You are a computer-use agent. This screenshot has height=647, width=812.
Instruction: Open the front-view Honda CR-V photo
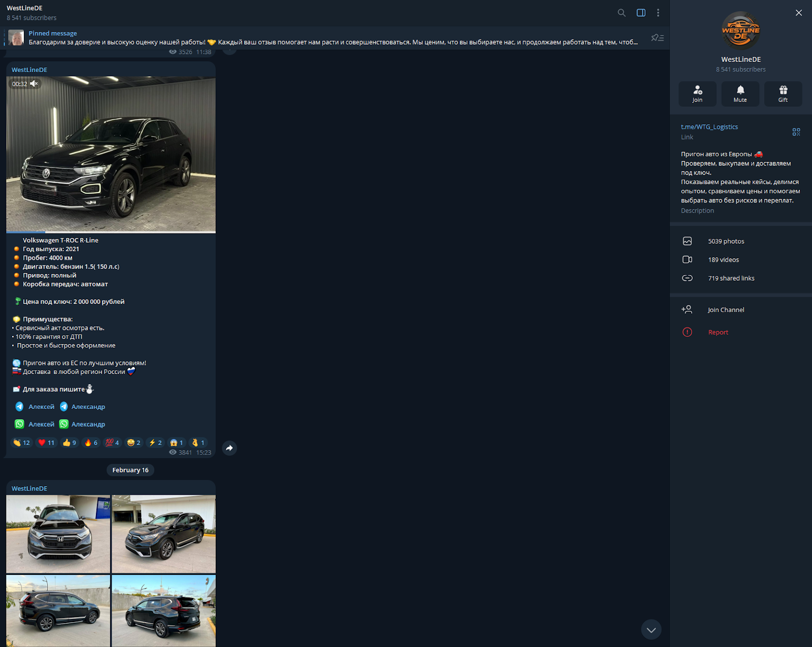coord(58,534)
